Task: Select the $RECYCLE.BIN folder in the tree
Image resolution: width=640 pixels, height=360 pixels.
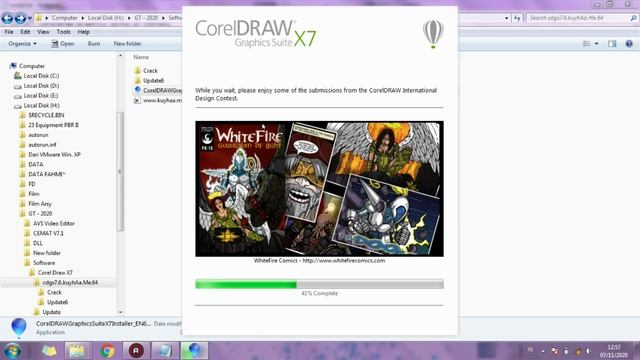Action: click(x=46, y=115)
